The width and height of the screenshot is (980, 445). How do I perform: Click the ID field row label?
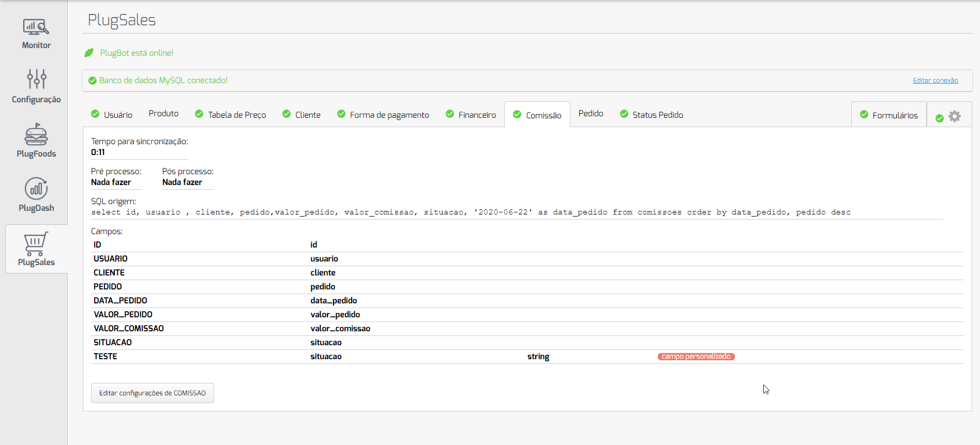tap(97, 245)
